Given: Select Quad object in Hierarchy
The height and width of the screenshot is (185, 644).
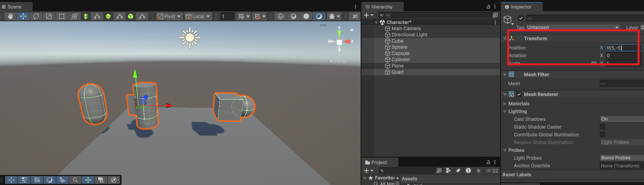Looking at the screenshot, I should tap(398, 72).
